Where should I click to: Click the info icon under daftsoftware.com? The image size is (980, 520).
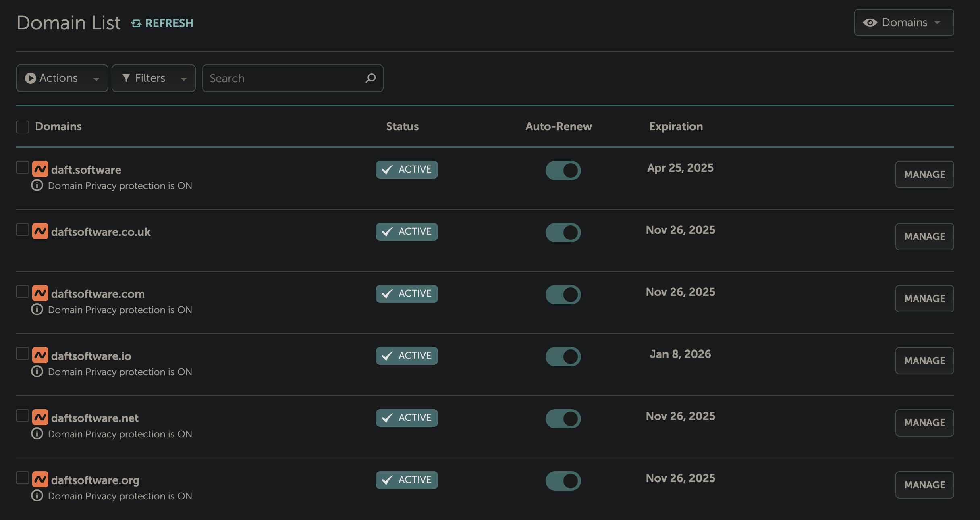37,310
